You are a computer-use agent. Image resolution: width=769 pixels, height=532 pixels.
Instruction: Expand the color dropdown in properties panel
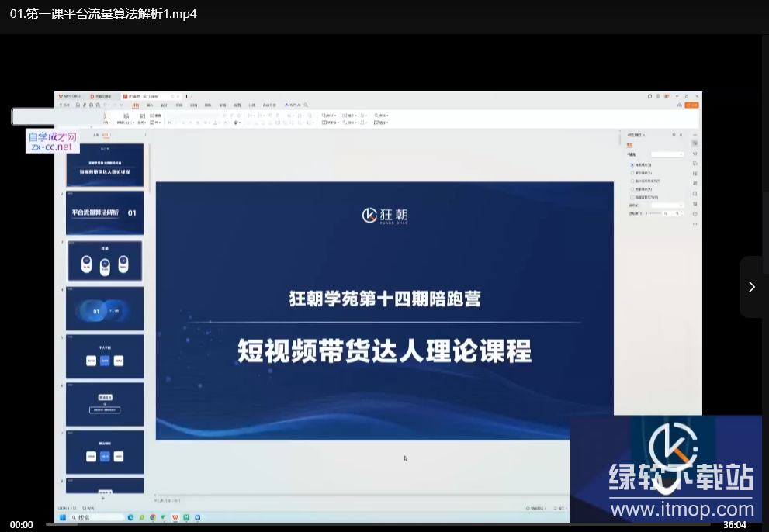pos(667,206)
